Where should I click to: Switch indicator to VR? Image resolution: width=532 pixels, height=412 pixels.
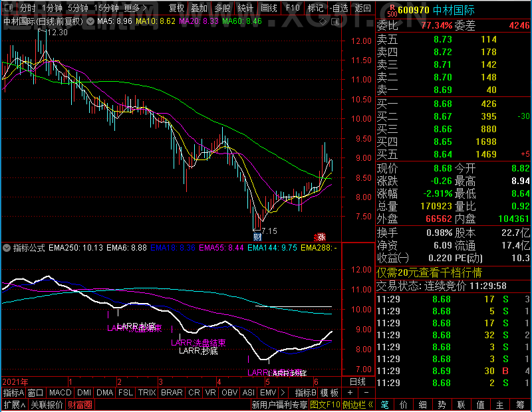[x=210, y=393]
